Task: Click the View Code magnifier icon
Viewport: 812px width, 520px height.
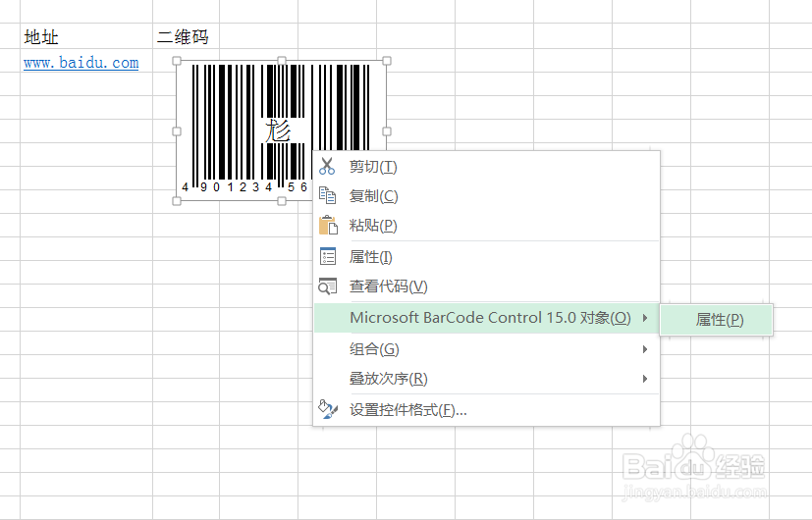Action: pyautogui.click(x=327, y=286)
